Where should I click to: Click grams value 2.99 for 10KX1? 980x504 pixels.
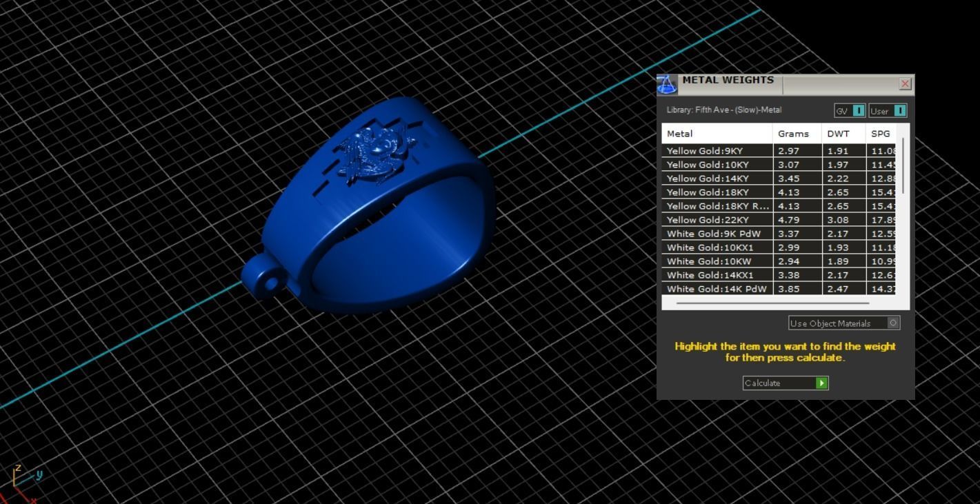pyautogui.click(x=788, y=248)
